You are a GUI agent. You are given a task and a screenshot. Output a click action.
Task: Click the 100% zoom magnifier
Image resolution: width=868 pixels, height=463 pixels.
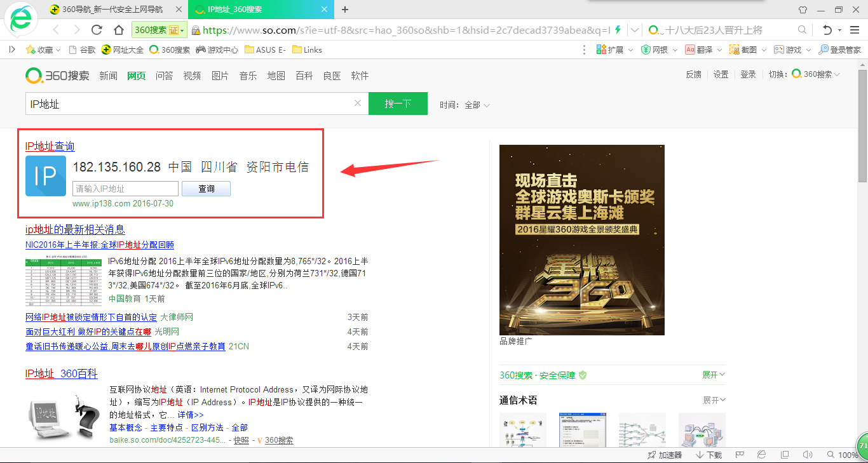click(x=831, y=455)
